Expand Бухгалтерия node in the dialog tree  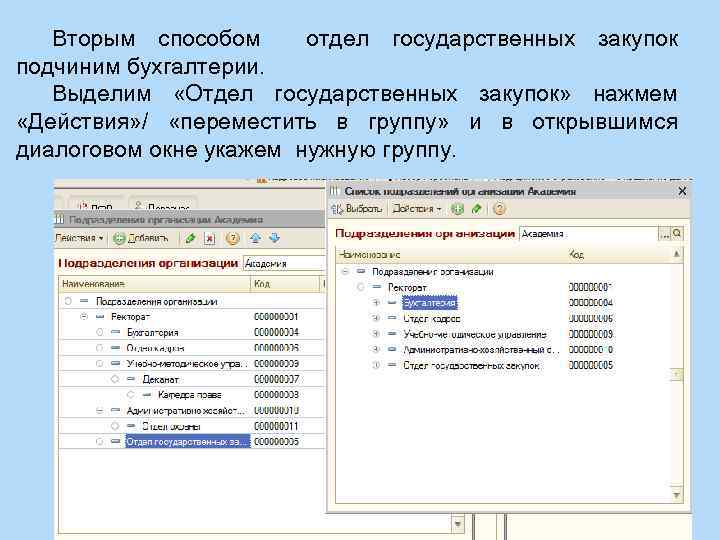376,303
